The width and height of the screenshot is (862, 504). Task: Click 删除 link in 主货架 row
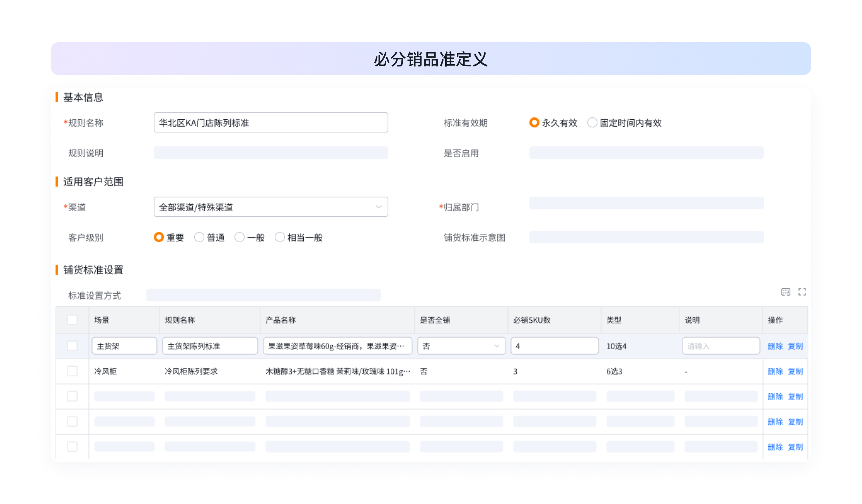click(x=775, y=346)
